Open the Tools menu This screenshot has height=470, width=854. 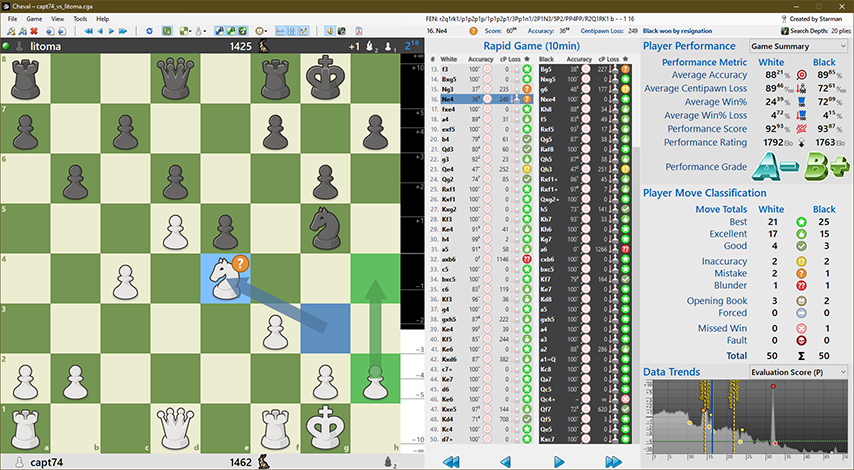point(79,19)
